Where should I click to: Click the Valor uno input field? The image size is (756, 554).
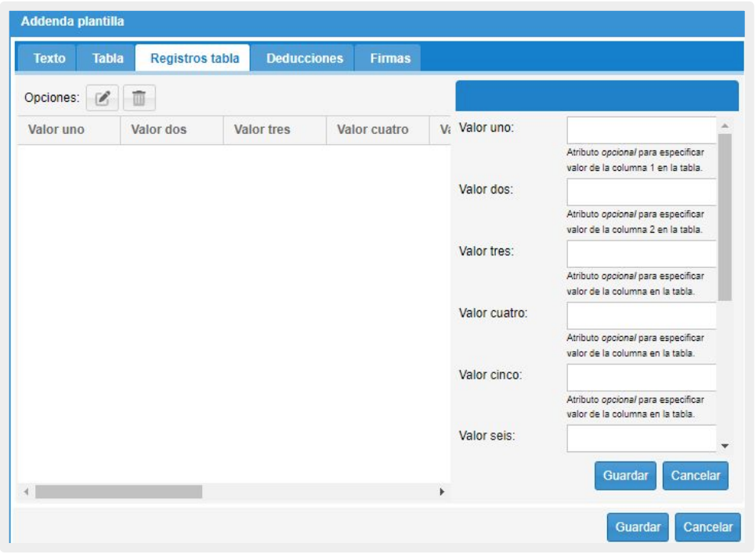click(x=641, y=130)
